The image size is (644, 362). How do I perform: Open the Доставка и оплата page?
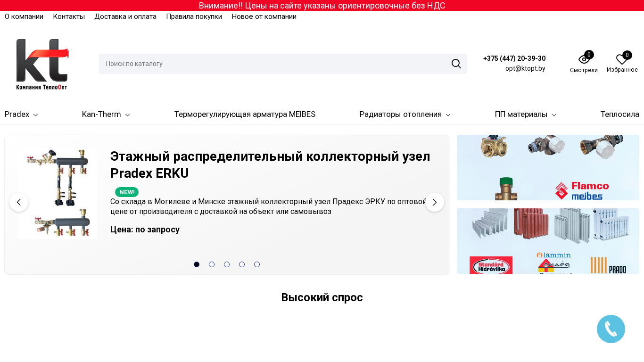pos(125,16)
